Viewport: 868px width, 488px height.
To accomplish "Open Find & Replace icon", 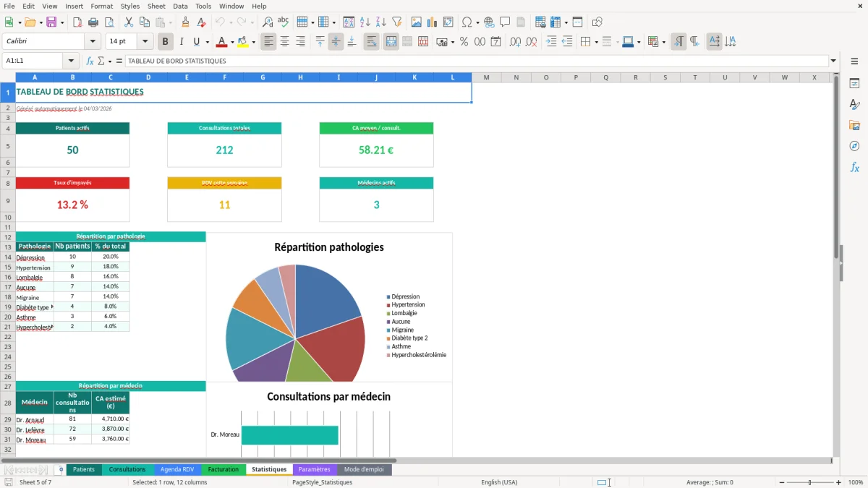I will (x=268, y=22).
